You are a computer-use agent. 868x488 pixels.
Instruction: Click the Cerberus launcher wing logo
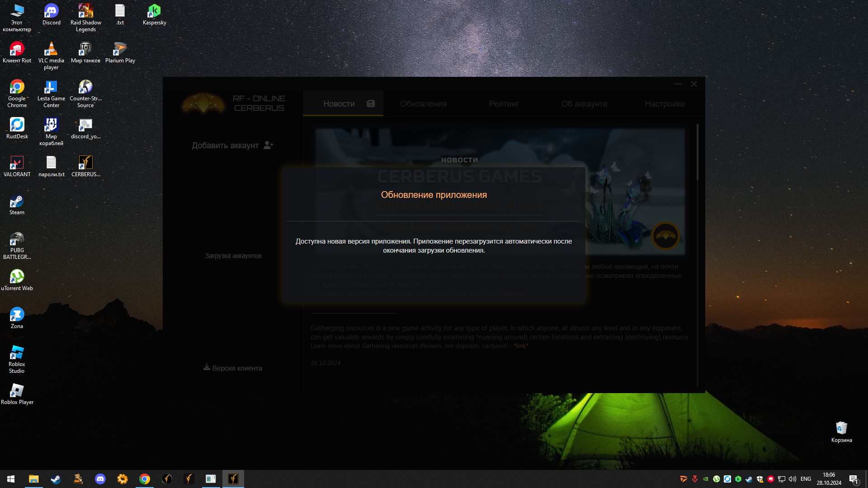[x=203, y=103]
